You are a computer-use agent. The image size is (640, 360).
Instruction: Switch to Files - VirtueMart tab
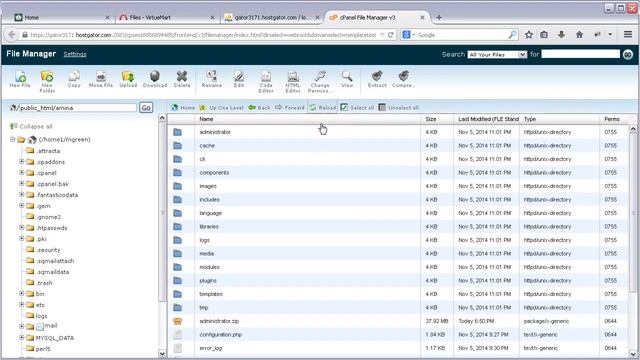click(x=167, y=18)
